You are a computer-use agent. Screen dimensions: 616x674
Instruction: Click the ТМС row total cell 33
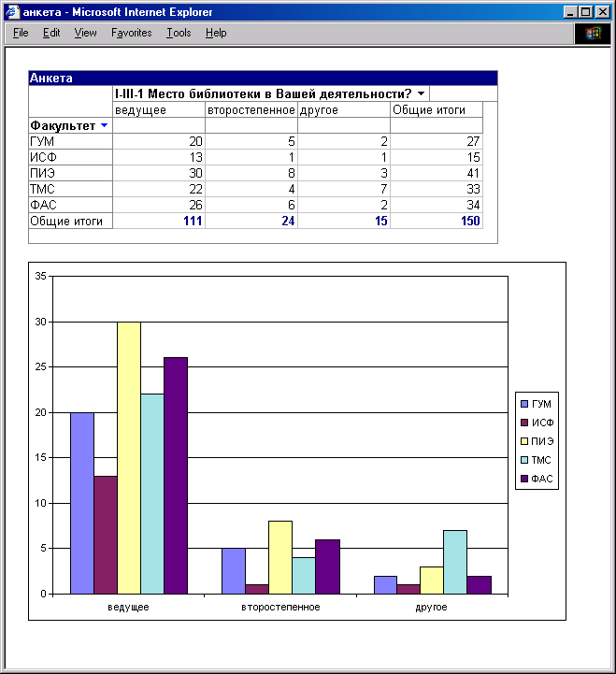[x=437, y=189]
